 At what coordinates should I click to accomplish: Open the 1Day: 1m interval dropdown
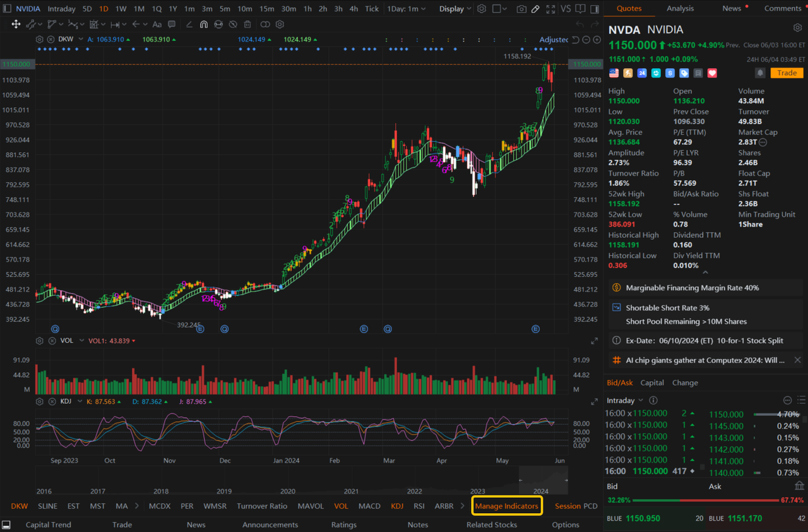click(x=407, y=9)
